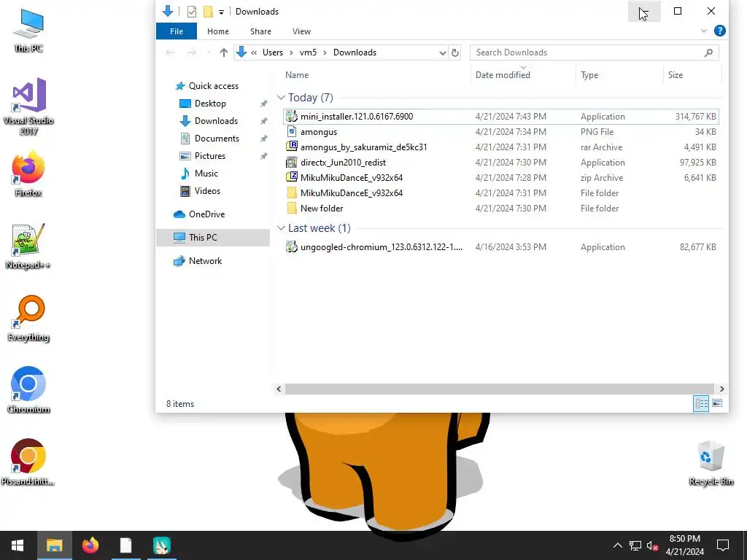The height and width of the screenshot is (560, 747).
Task: Open the File menu
Action: point(177,31)
